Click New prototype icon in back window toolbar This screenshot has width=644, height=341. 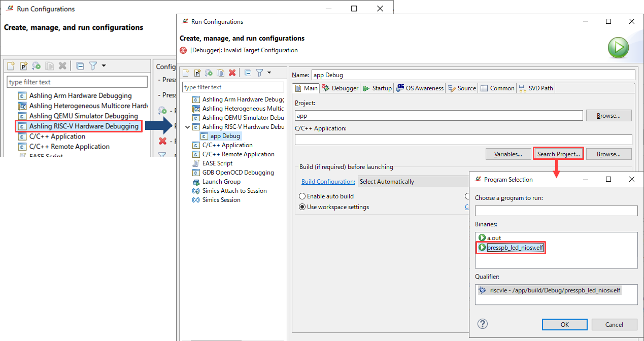click(x=23, y=65)
